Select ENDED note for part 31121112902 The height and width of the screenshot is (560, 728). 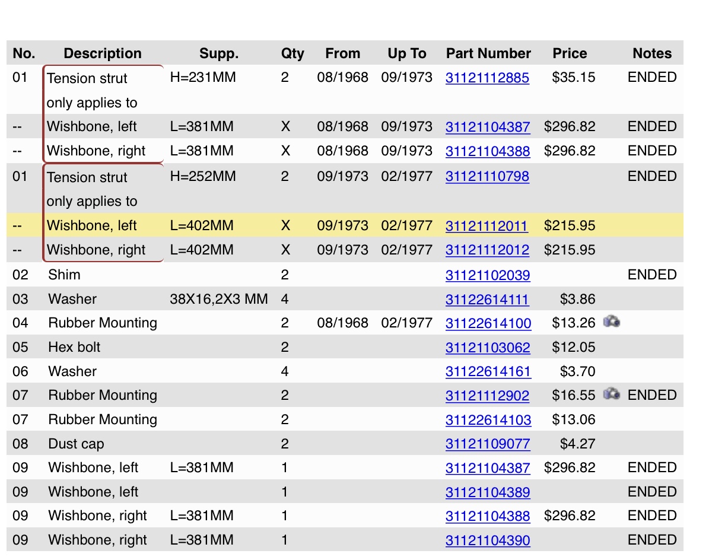652,395
